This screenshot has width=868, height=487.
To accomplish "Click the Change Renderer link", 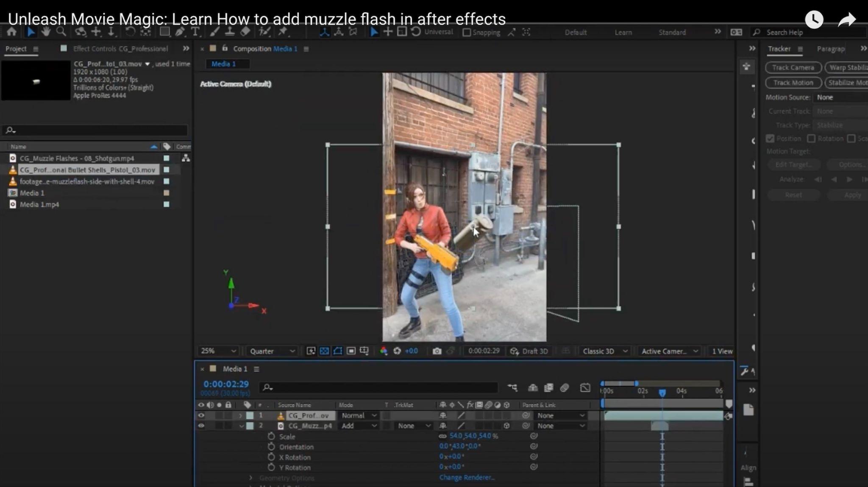I will pos(467,477).
